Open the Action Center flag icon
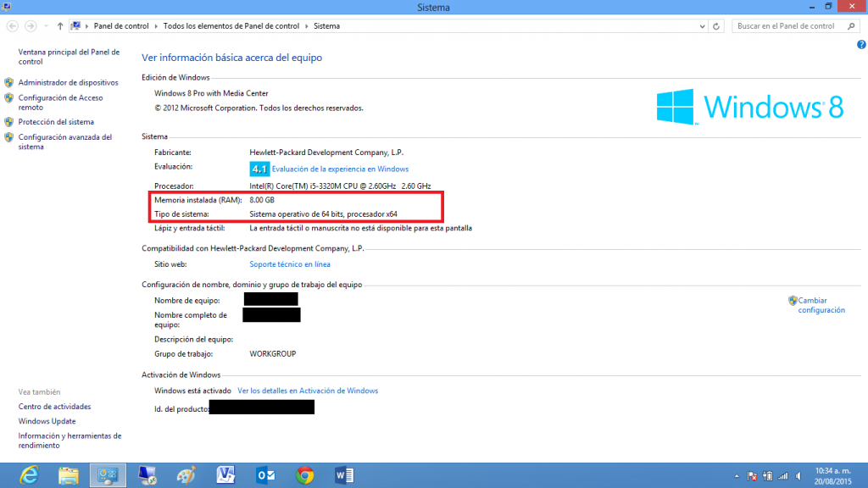The width and height of the screenshot is (868, 488). [x=752, y=476]
